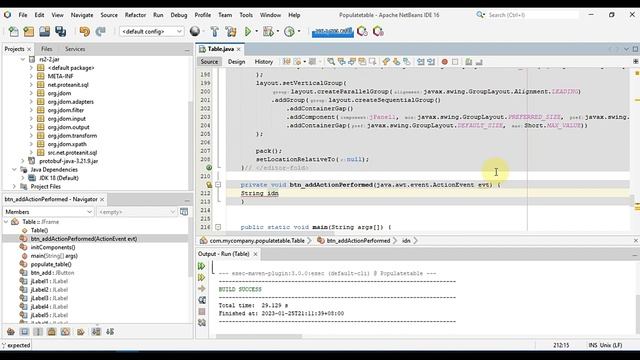The image size is (640, 360).
Task: Click the Find Selection magnifier icon in editor toolbar
Action: 331,62
